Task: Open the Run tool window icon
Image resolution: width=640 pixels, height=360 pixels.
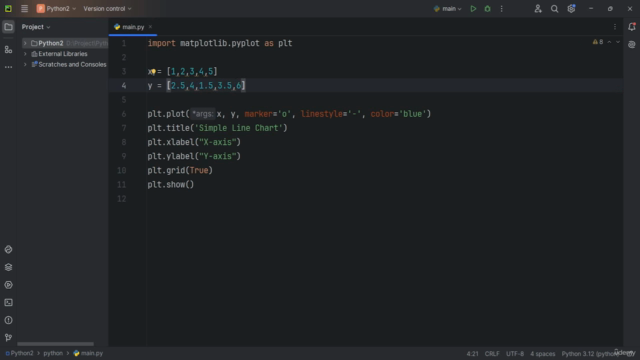Action: [x=8, y=285]
